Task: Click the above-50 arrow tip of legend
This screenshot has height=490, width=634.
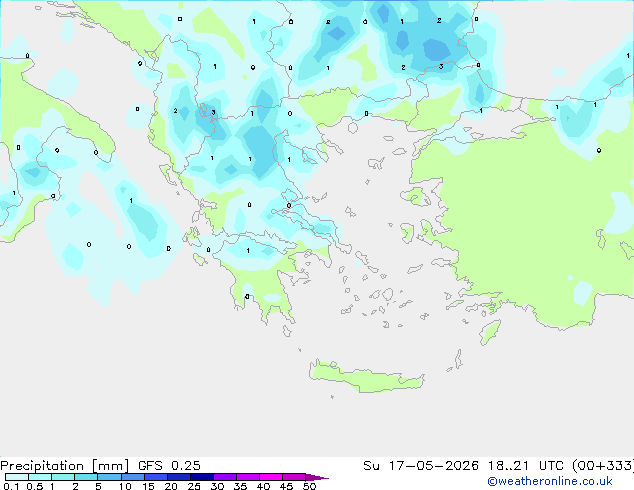Action: (x=317, y=477)
